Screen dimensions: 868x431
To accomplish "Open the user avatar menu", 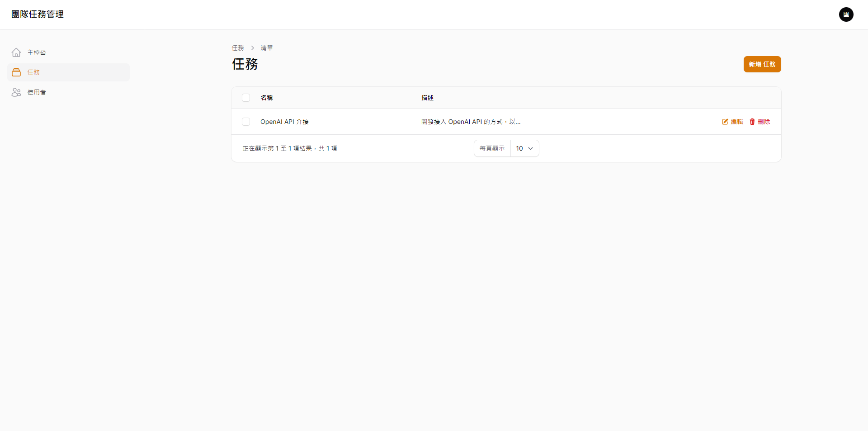I will [x=846, y=14].
